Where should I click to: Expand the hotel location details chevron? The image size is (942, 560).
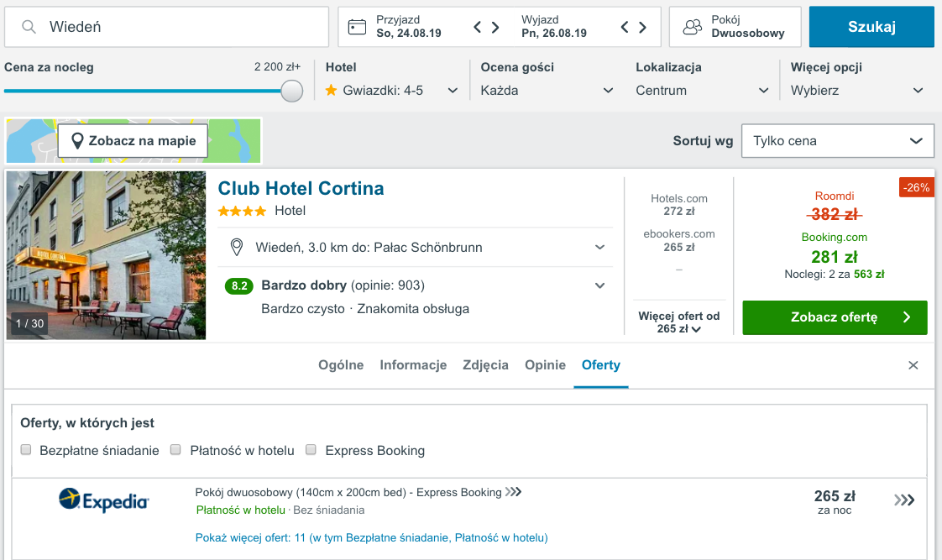pos(599,248)
